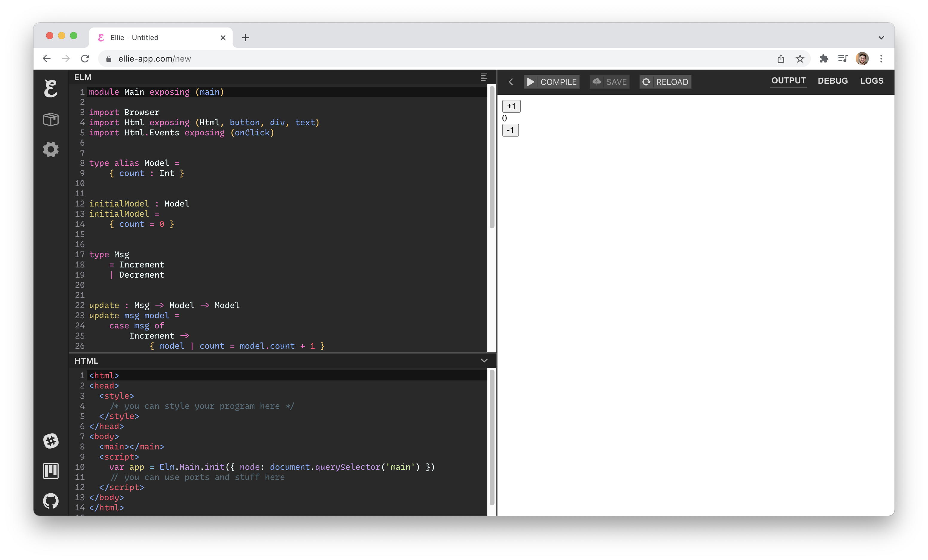The image size is (928, 560).
Task: Click 'case msg of' code line
Action: [137, 325]
